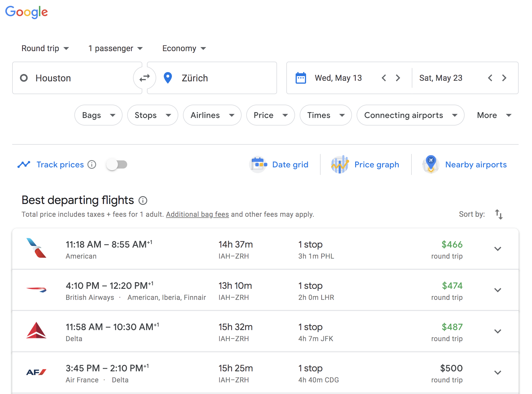Screen dimensions: 532x394
Task: Expand the American $466 flight details
Action: 497,249
